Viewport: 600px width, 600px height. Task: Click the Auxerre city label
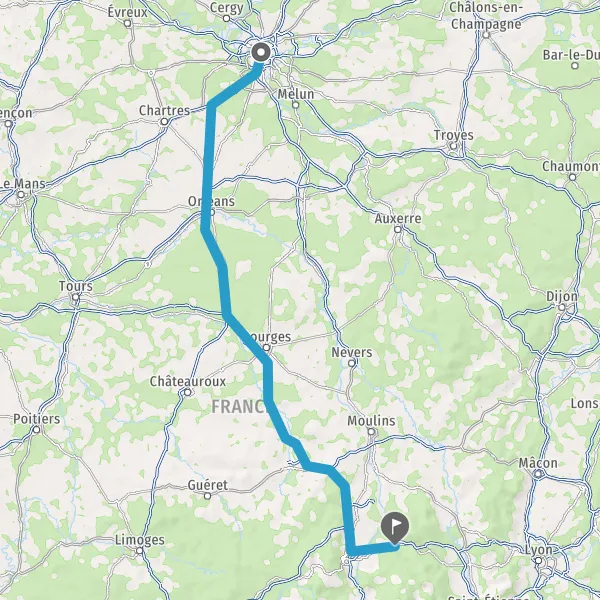(x=398, y=218)
